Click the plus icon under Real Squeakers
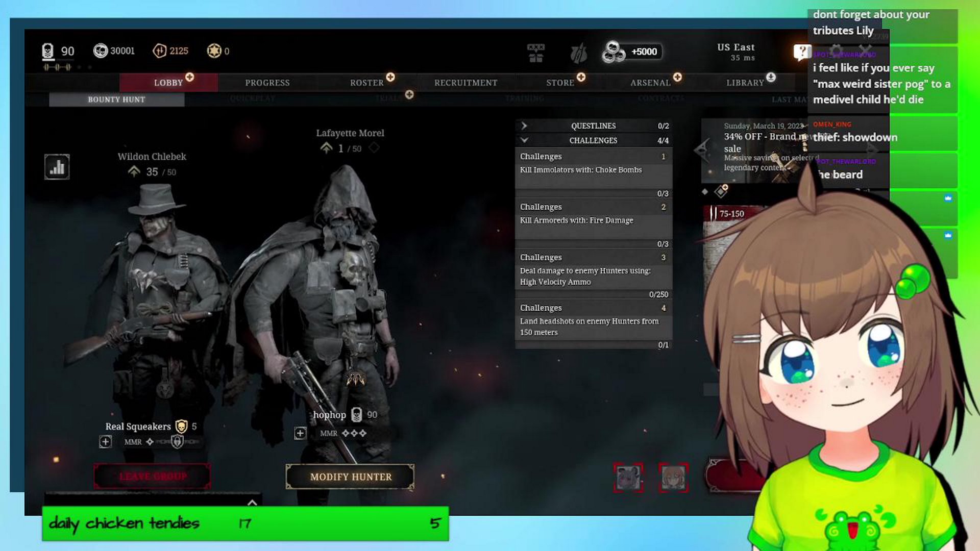The width and height of the screenshot is (980, 551). [105, 442]
